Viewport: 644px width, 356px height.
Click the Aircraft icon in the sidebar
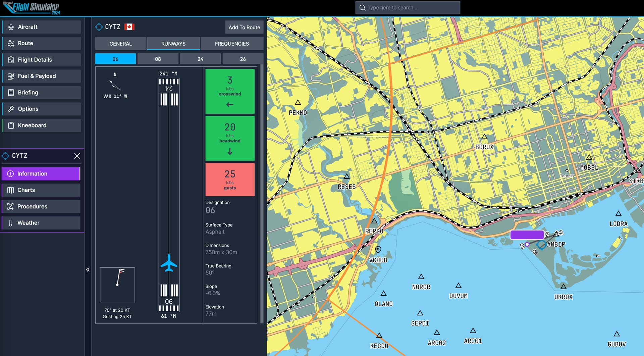pyautogui.click(x=11, y=27)
